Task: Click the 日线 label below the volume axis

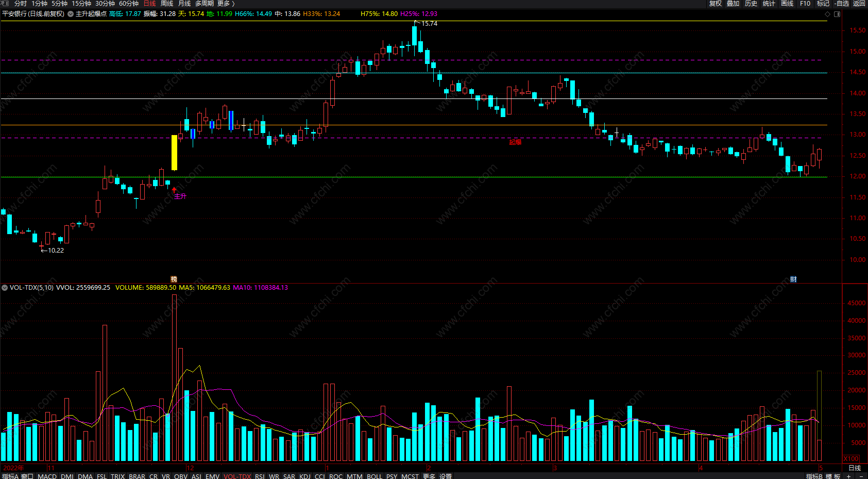Action: 855,468
